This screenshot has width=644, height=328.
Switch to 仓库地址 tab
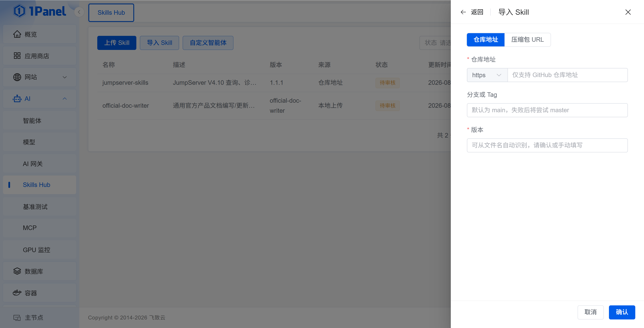[x=486, y=40]
